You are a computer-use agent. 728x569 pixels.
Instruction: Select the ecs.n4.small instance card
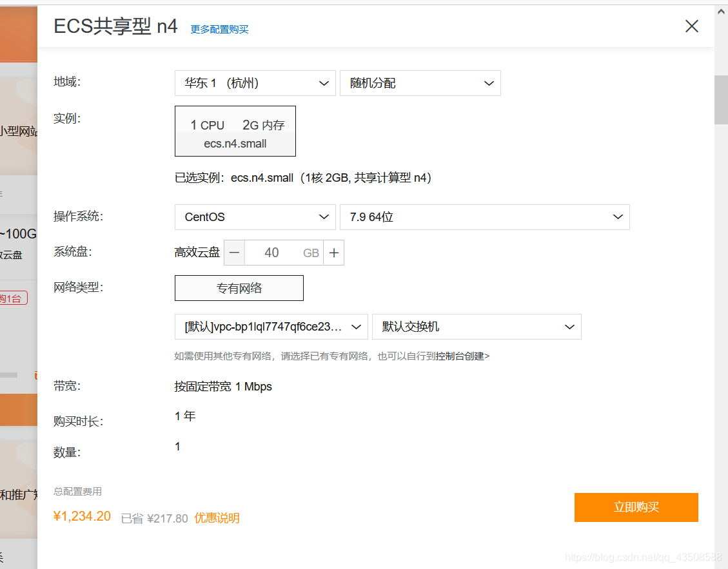click(x=235, y=131)
